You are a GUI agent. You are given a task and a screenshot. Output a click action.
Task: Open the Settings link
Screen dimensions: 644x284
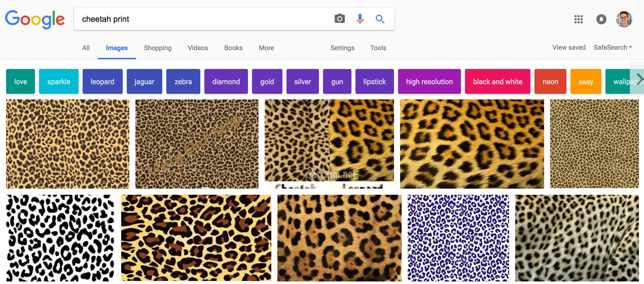[x=342, y=48]
